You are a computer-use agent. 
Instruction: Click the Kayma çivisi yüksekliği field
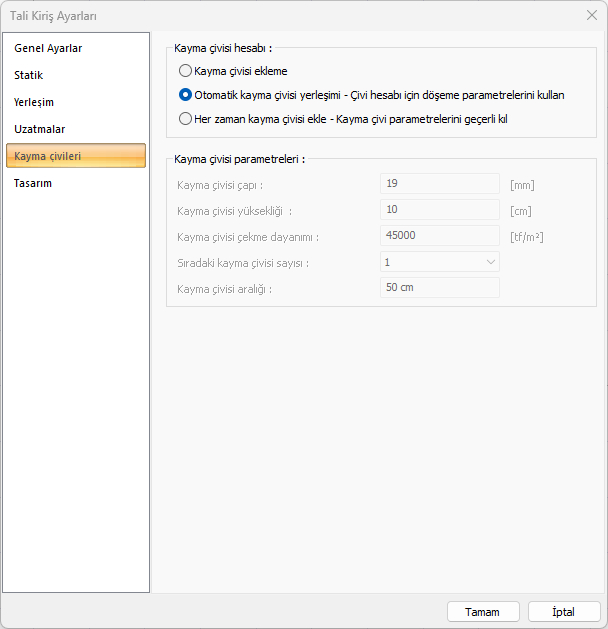point(439,210)
